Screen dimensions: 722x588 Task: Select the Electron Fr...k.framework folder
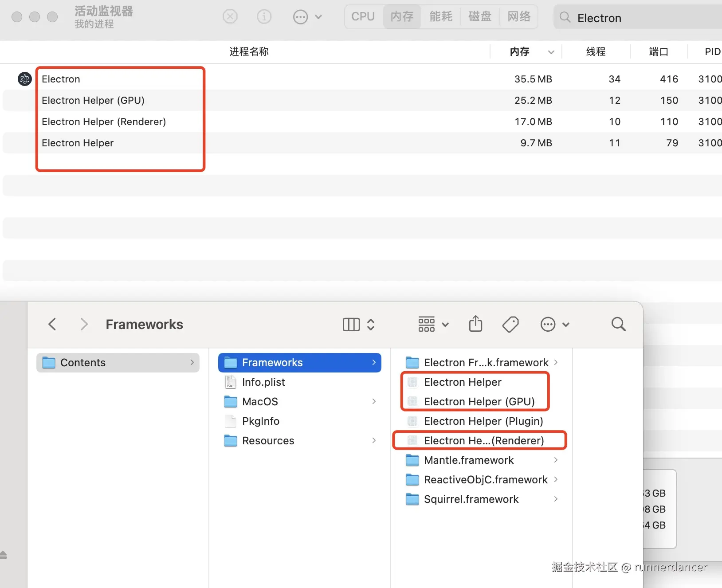[482, 363]
